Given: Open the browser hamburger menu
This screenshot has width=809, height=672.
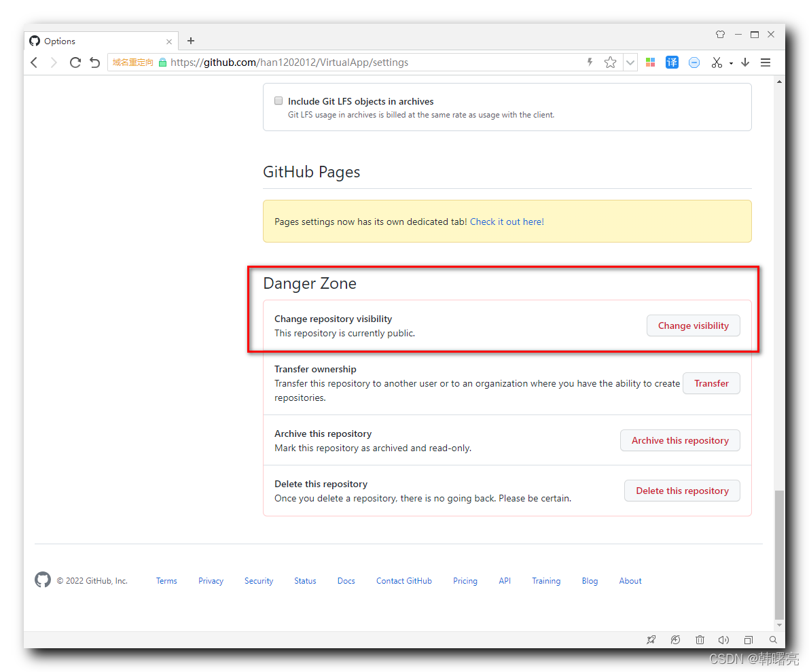Looking at the screenshot, I should pyautogui.click(x=766, y=62).
